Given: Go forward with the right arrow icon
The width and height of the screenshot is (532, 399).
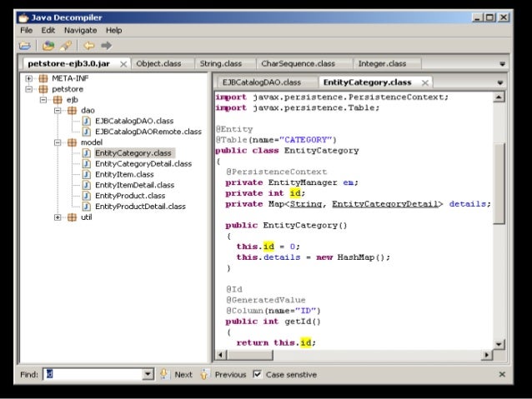Looking at the screenshot, I should tap(106, 46).
